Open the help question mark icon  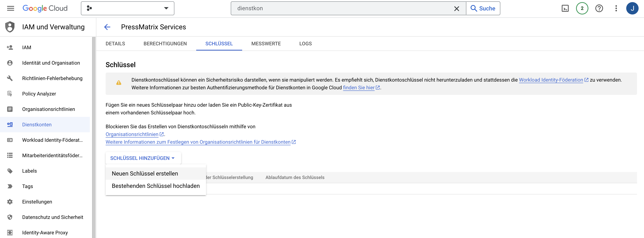[x=599, y=8]
